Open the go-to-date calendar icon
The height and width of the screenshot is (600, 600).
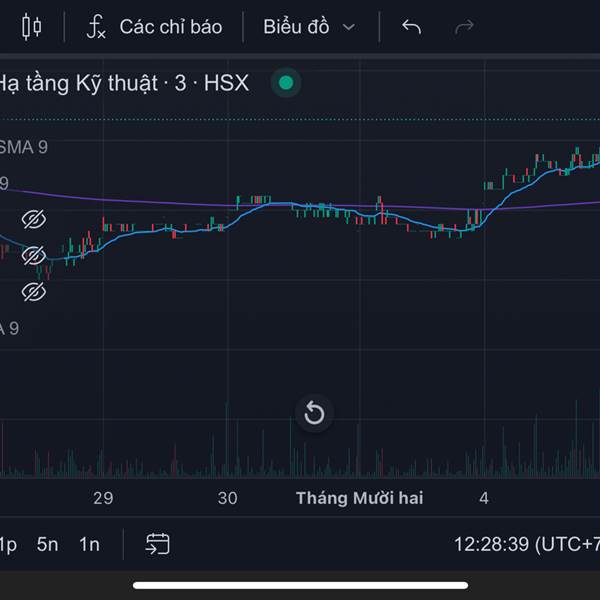click(158, 544)
